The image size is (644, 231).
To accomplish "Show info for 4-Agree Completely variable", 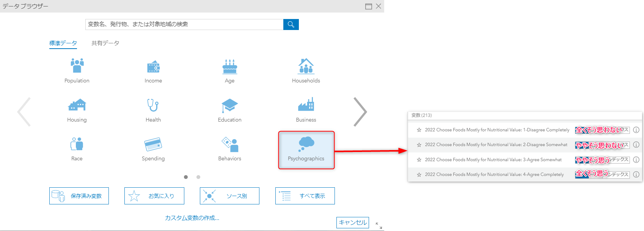I will tap(636, 175).
